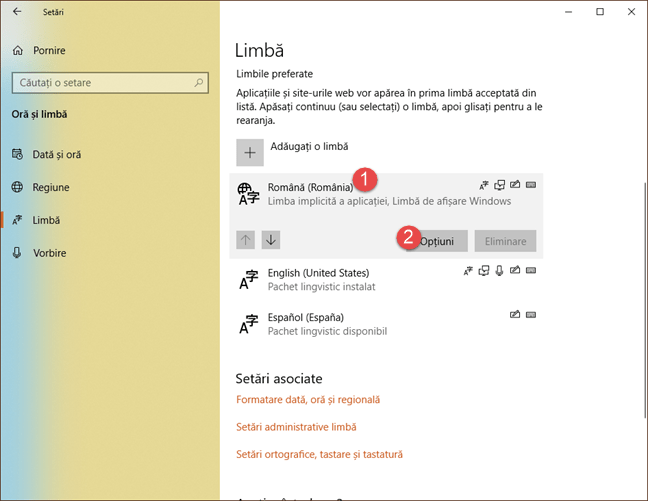Open Setări administrative limbă link

[296, 427]
